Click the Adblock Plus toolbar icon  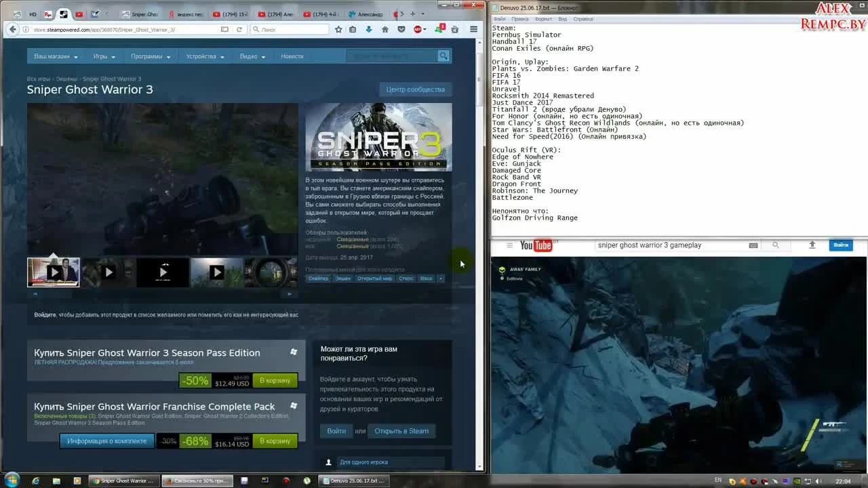(417, 29)
